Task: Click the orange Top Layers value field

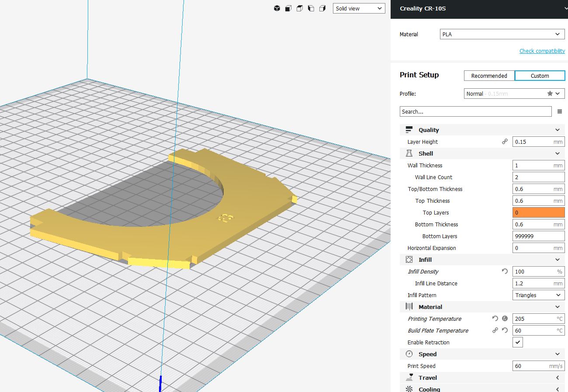Action: tap(538, 212)
